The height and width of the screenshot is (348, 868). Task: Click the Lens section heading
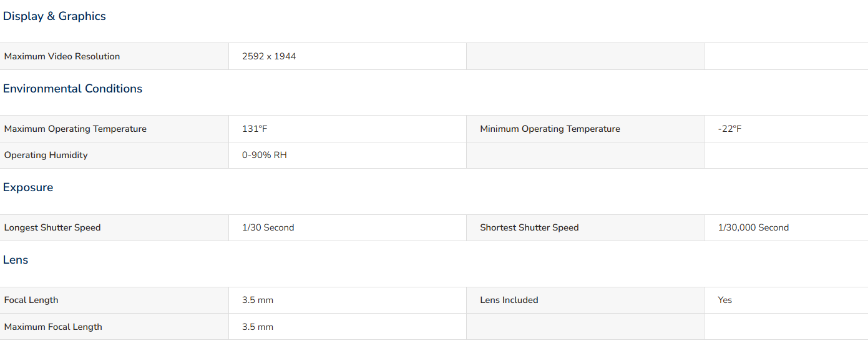16,260
